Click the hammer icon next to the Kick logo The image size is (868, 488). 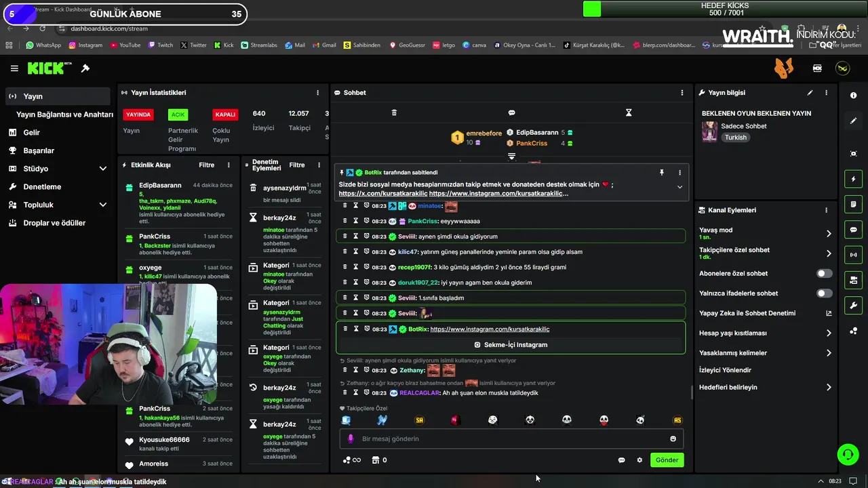coord(85,68)
